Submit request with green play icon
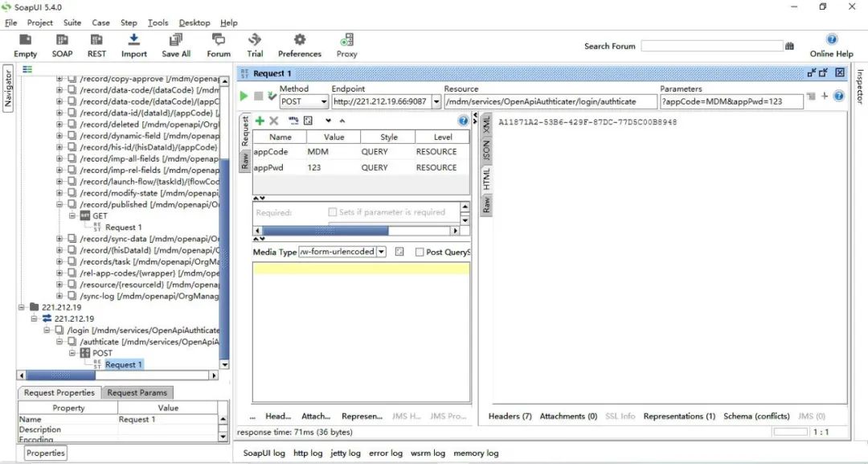This screenshot has height=464, width=868. pos(244,96)
